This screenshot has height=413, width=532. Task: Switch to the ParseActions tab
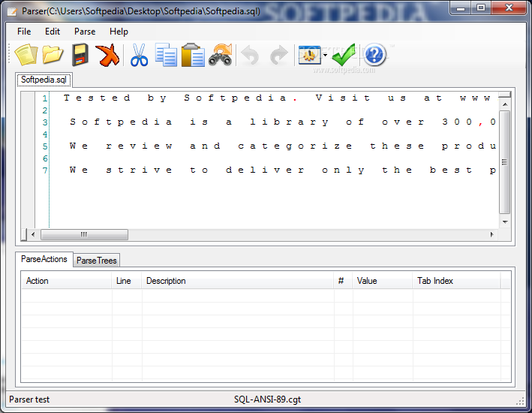tap(44, 259)
